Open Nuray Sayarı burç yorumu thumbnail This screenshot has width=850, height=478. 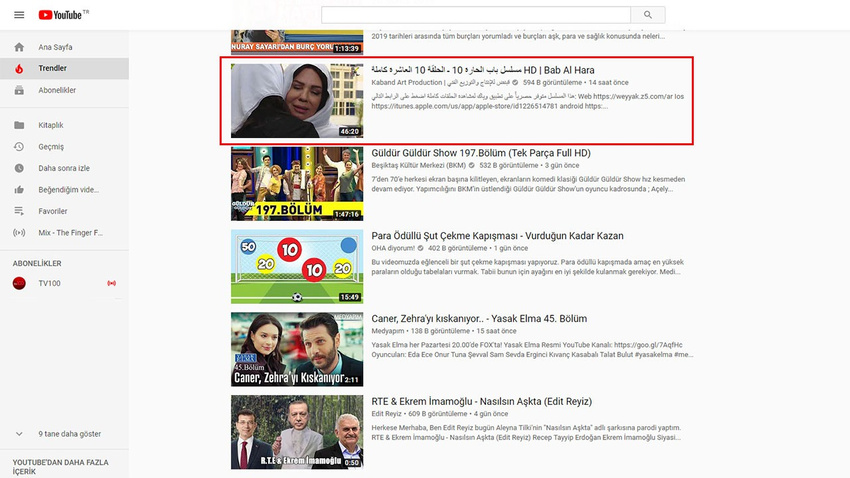point(297,42)
